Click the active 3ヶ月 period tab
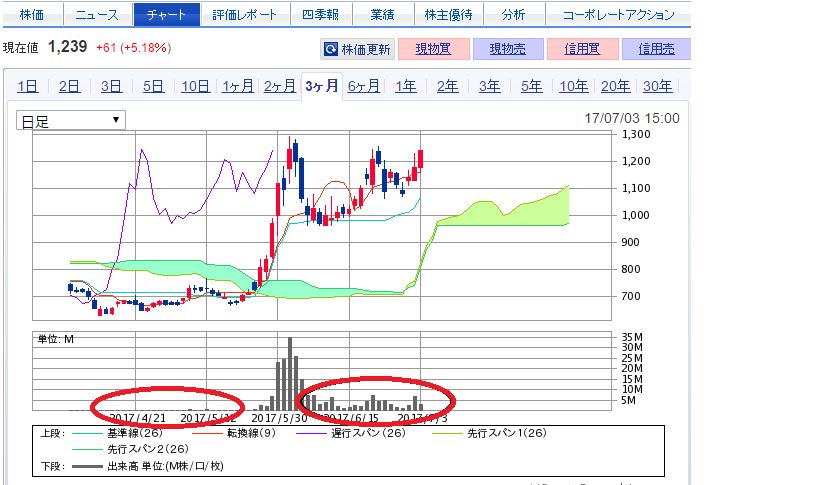 (x=322, y=86)
